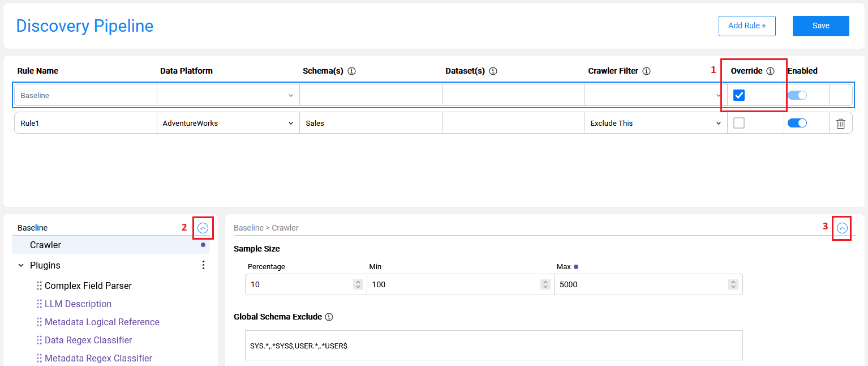Screen dimensions: 868x366
Task: Click the LLM Description drag handle
Action: point(40,304)
